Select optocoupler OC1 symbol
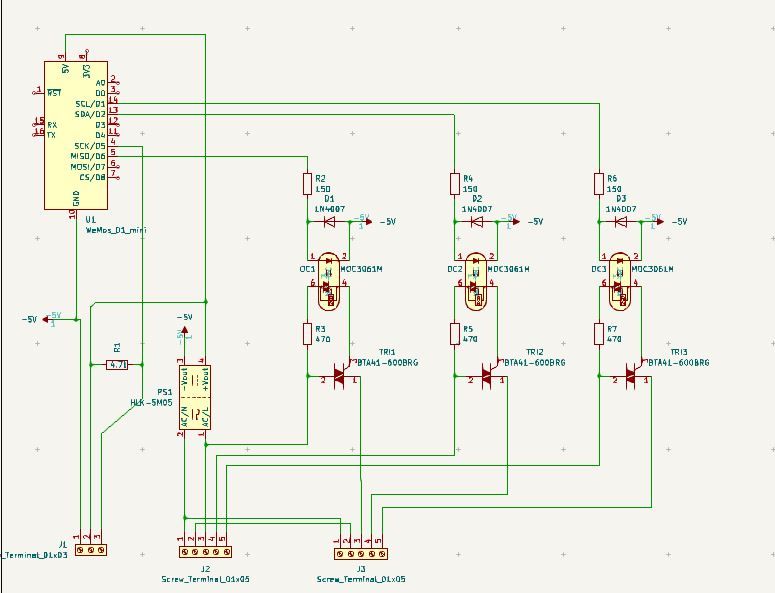 pyautogui.click(x=329, y=282)
